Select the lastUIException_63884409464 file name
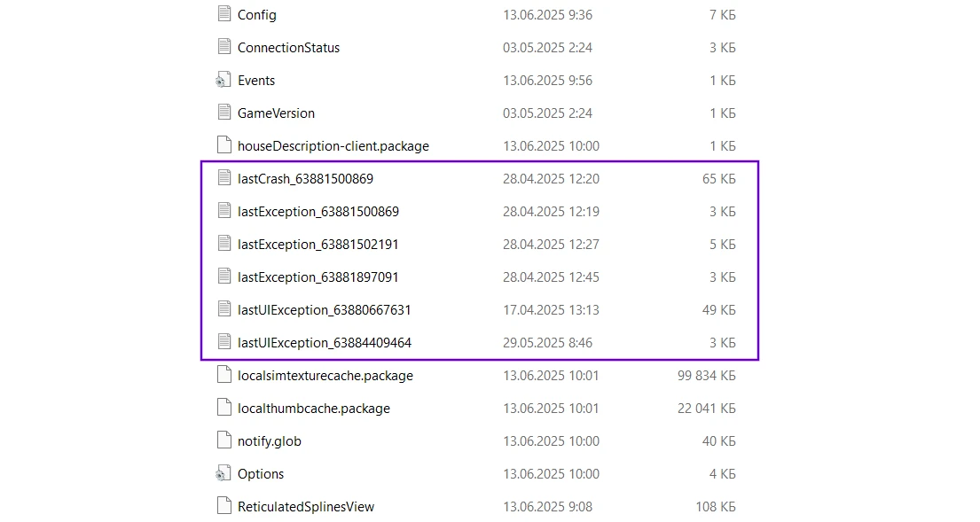This screenshot has width=980, height=522. tap(324, 343)
